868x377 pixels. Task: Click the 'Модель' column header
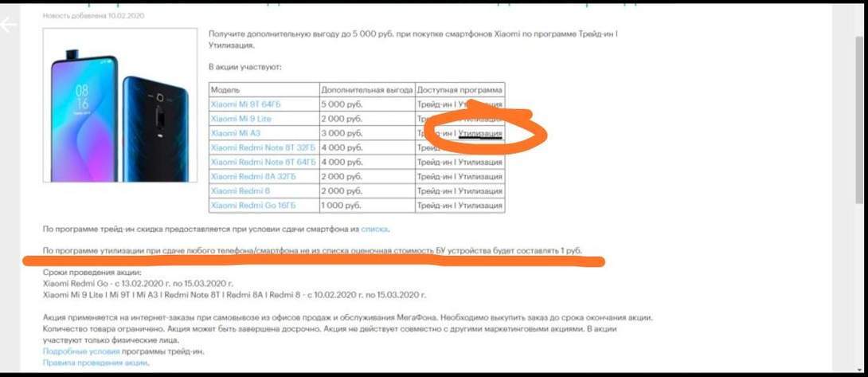tap(225, 90)
